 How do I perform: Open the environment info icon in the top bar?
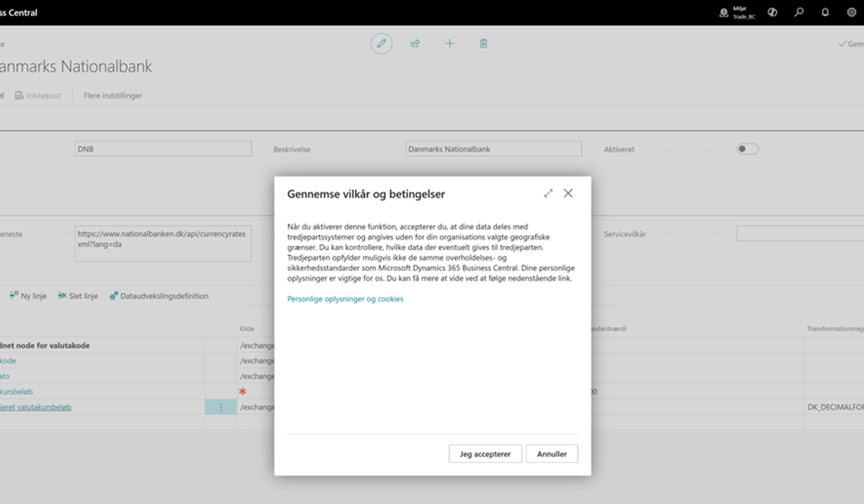tap(723, 12)
